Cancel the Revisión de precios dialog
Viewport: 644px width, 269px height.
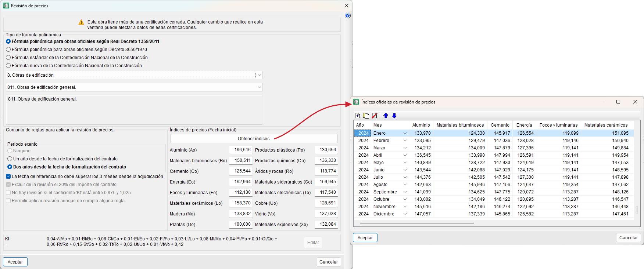(x=329, y=262)
